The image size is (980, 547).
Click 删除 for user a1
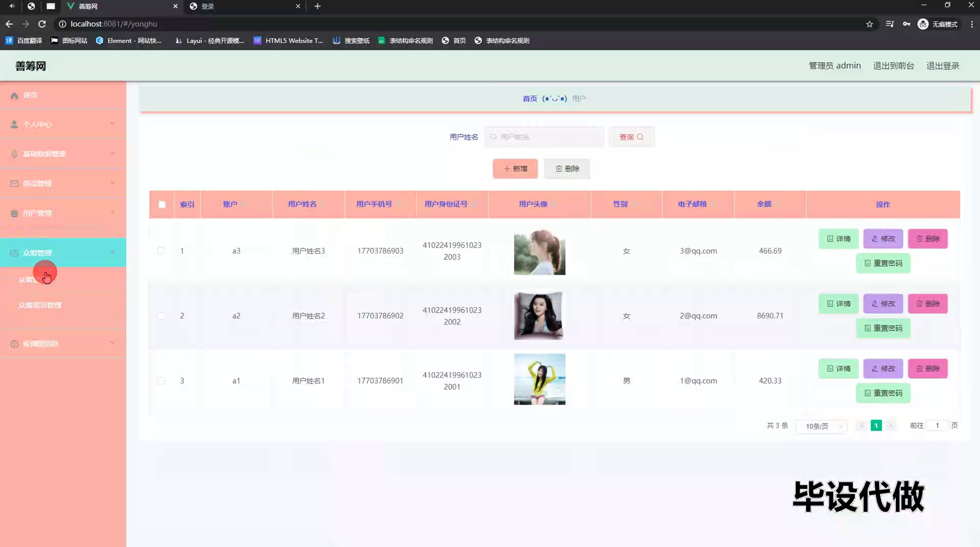927,368
